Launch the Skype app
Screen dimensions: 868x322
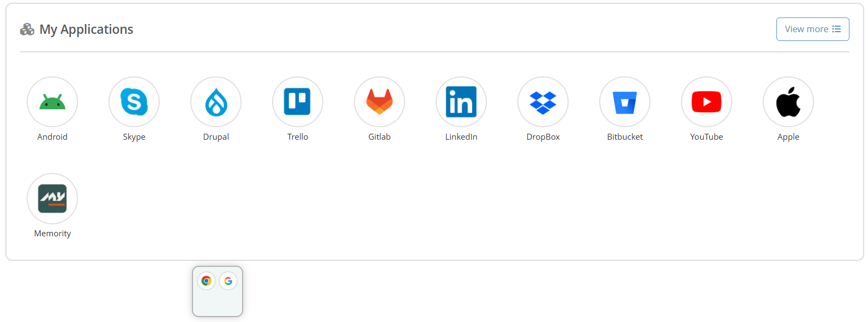(134, 102)
